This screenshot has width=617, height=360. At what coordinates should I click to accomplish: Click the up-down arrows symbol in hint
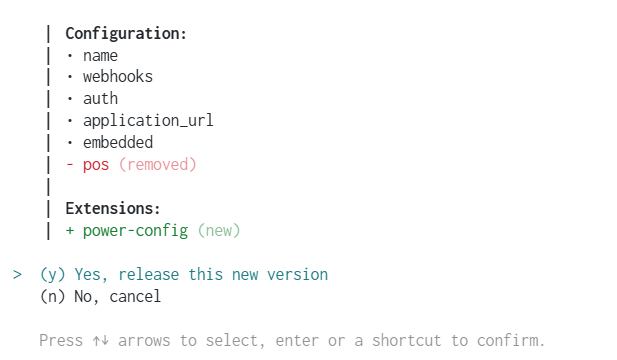[101, 341]
